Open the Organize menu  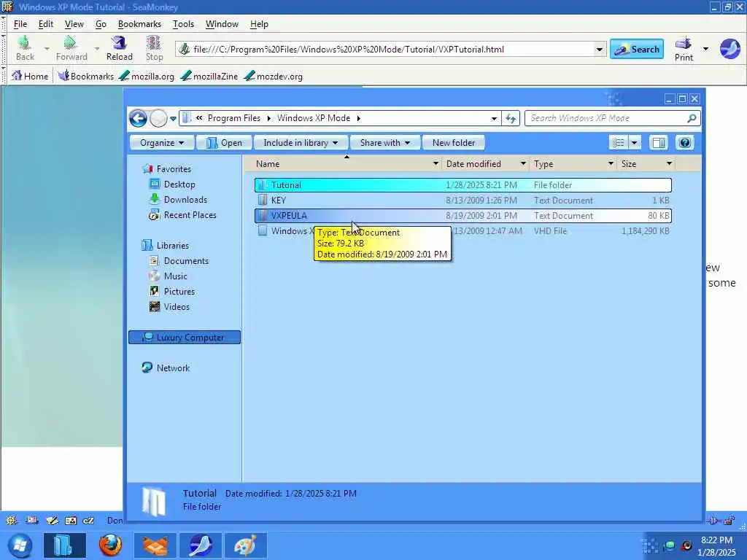coord(162,143)
